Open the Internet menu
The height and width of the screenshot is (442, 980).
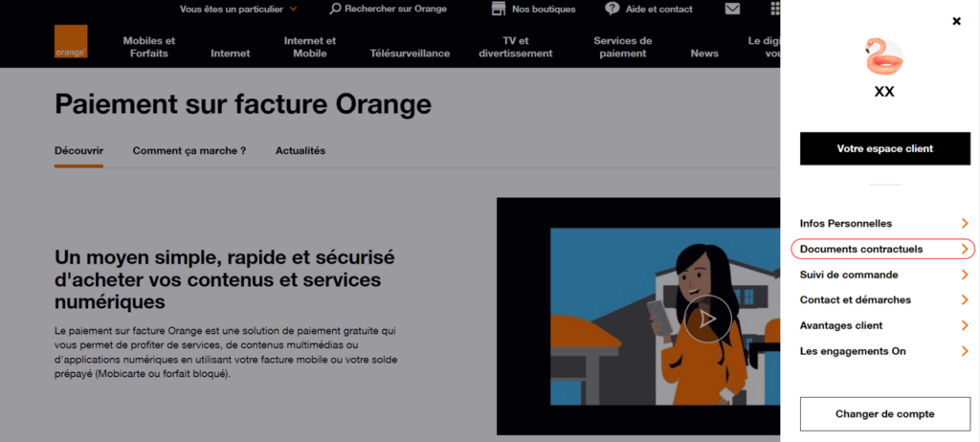tap(230, 54)
